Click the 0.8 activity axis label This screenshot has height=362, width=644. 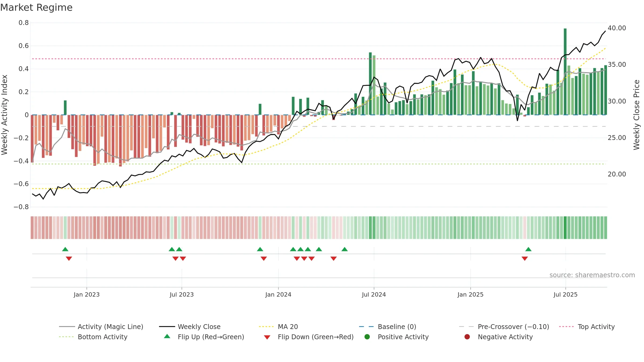tap(24, 23)
